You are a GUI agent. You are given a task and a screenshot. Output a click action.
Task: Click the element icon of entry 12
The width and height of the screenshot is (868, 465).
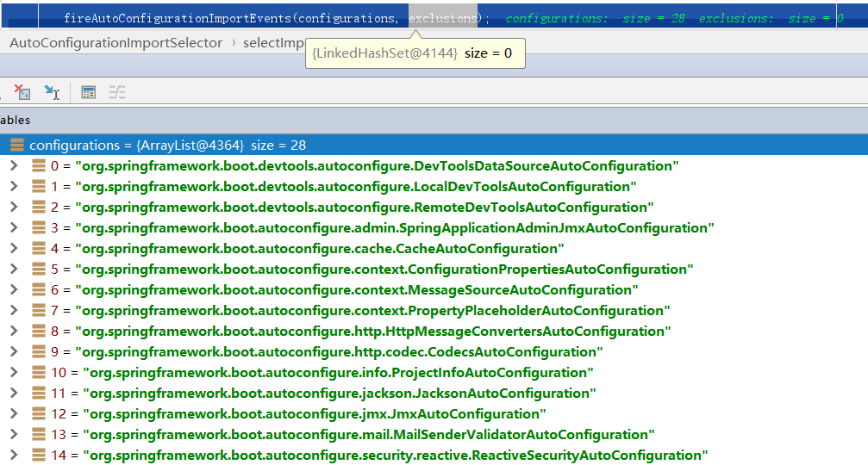(x=39, y=413)
